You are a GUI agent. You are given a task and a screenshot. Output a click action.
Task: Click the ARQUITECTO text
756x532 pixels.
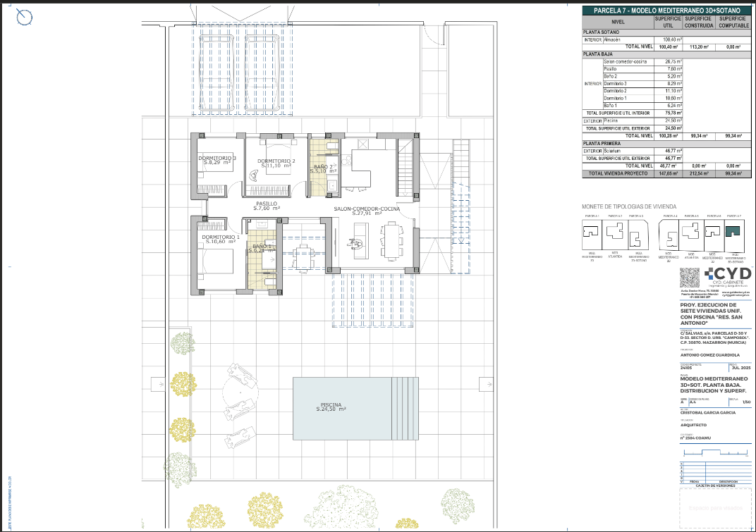coord(693,425)
